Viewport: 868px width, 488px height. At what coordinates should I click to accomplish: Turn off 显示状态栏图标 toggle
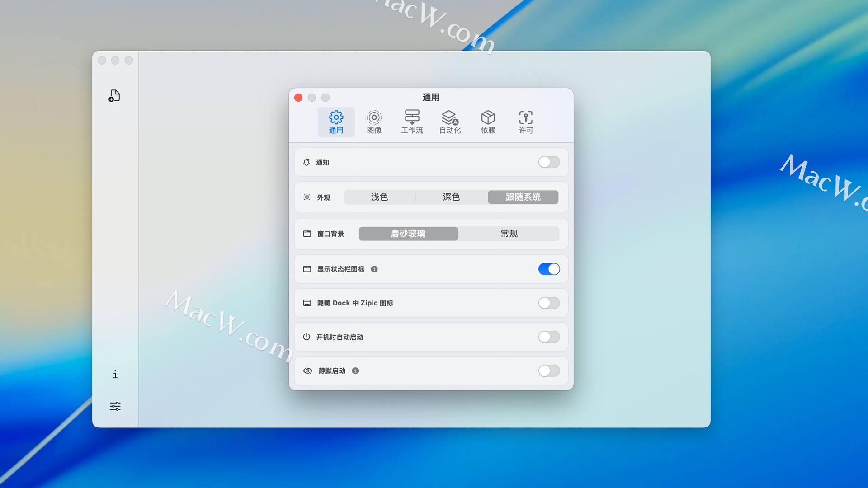coord(549,269)
